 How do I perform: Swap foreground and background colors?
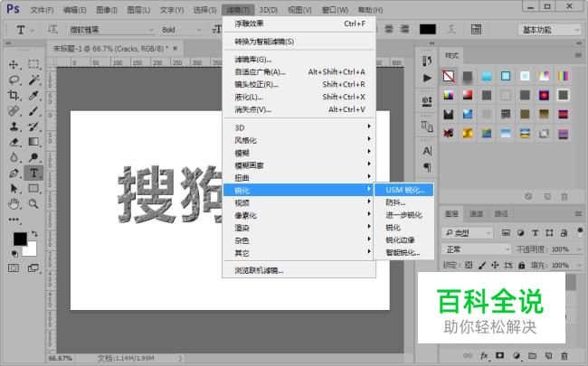click(34, 234)
